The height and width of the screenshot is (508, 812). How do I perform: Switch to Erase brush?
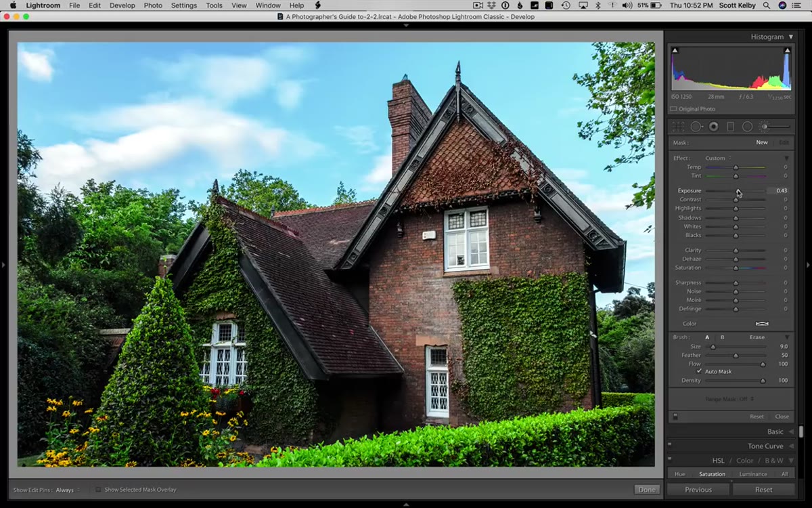point(757,337)
